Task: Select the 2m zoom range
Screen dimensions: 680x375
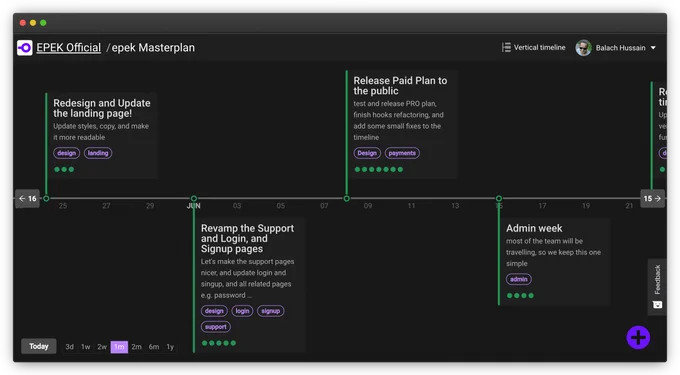Action: (137, 347)
